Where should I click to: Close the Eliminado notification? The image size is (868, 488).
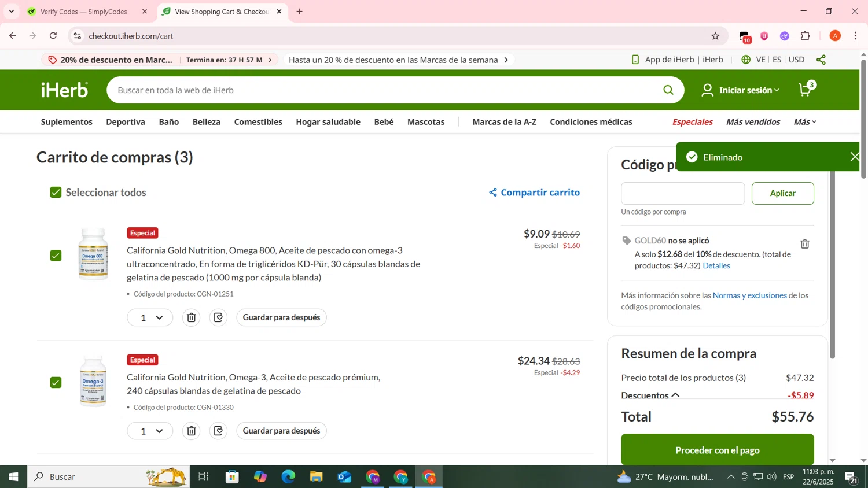(855, 157)
